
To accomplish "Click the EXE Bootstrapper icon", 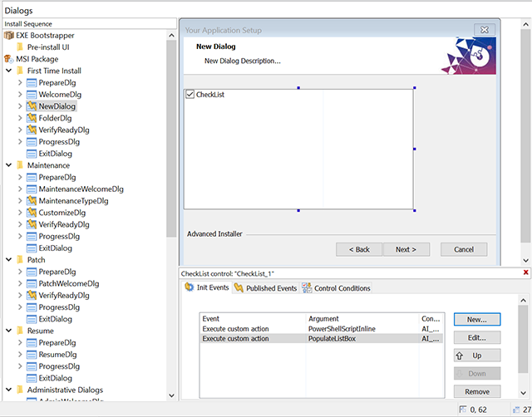I will [x=9, y=36].
